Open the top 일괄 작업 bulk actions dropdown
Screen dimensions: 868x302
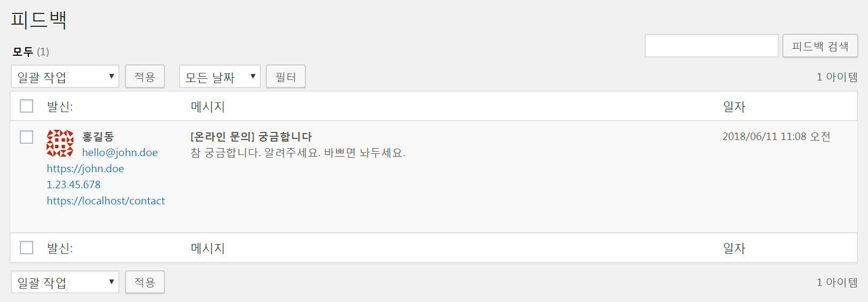tap(65, 77)
